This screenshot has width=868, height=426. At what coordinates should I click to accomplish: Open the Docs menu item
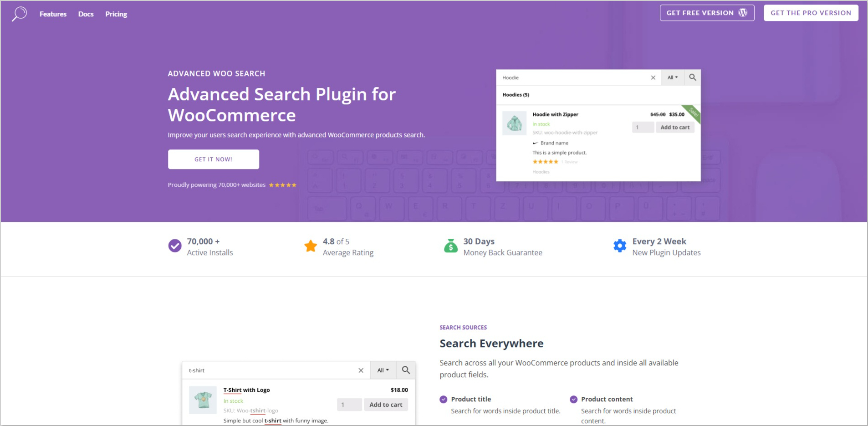pyautogui.click(x=86, y=14)
